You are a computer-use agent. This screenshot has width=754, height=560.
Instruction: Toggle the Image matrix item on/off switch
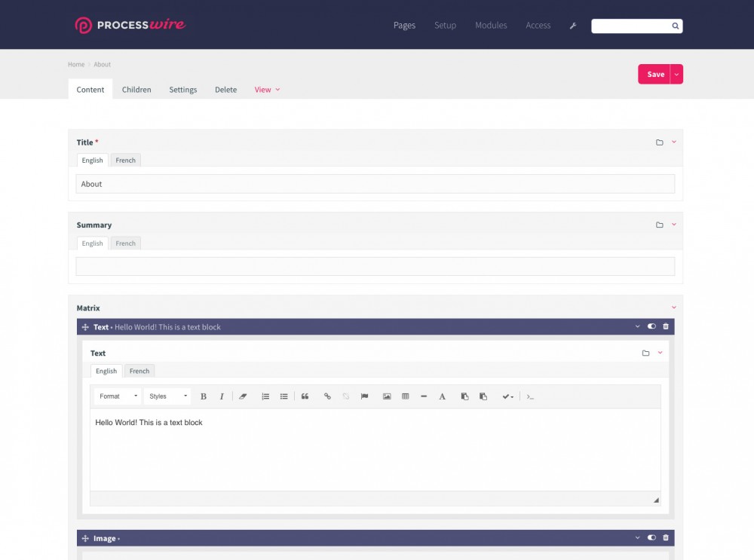pos(651,538)
